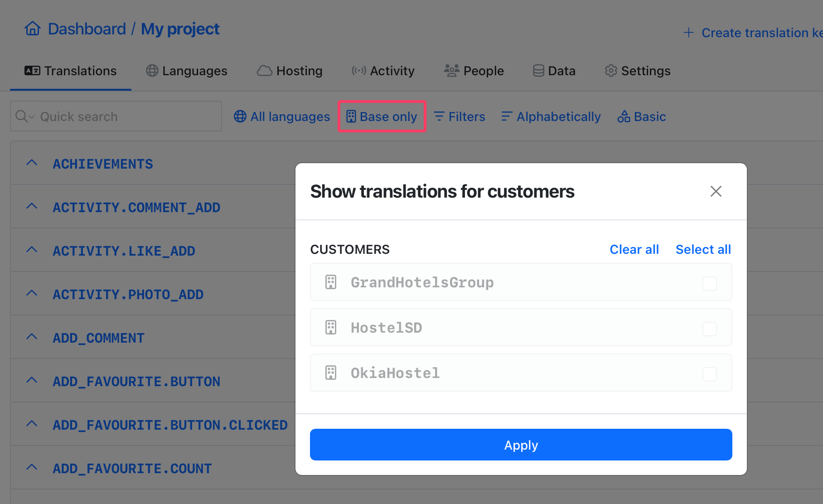
Task: Open the ADD_FAVOURITE.BUTTON key name
Action: [x=136, y=382]
